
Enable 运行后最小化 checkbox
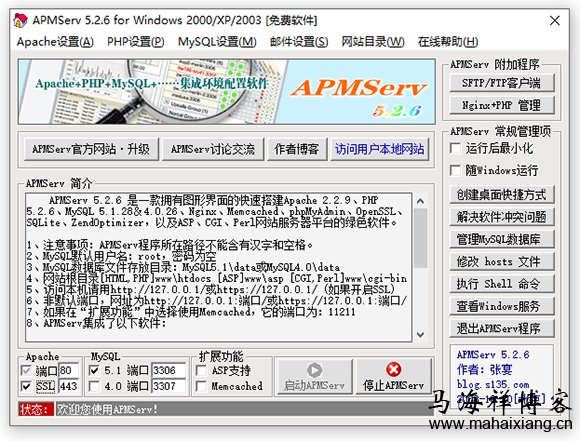tap(455, 148)
